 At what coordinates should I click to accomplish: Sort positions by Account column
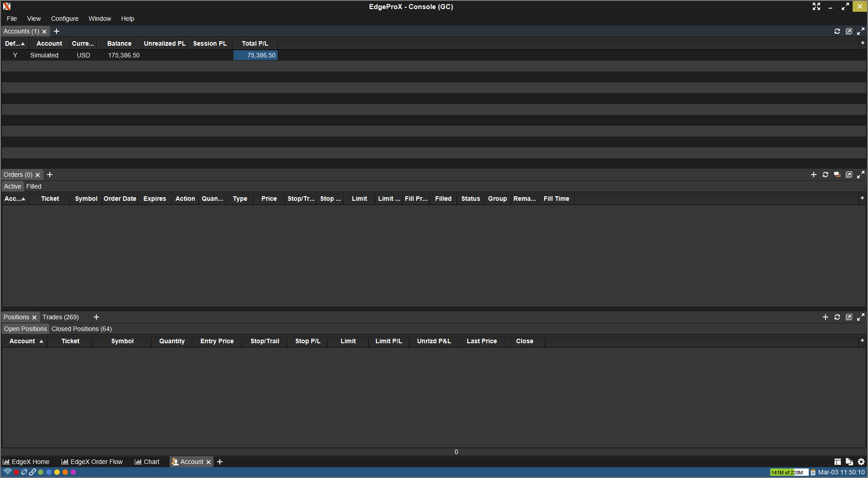point(25,341)
